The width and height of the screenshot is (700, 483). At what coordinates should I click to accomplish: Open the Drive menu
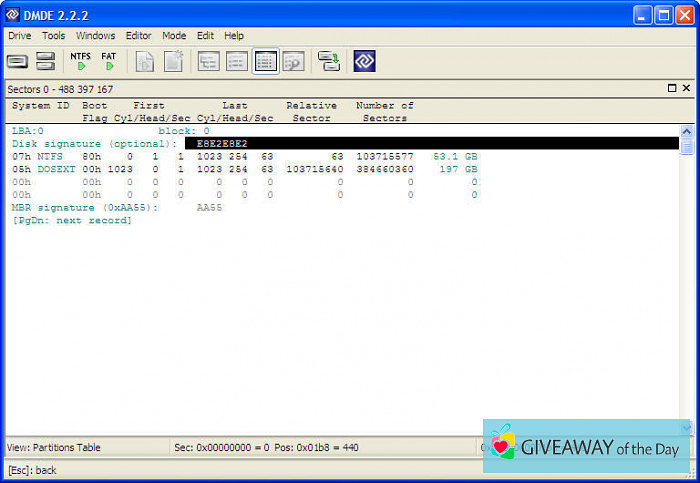coord(20,35)
